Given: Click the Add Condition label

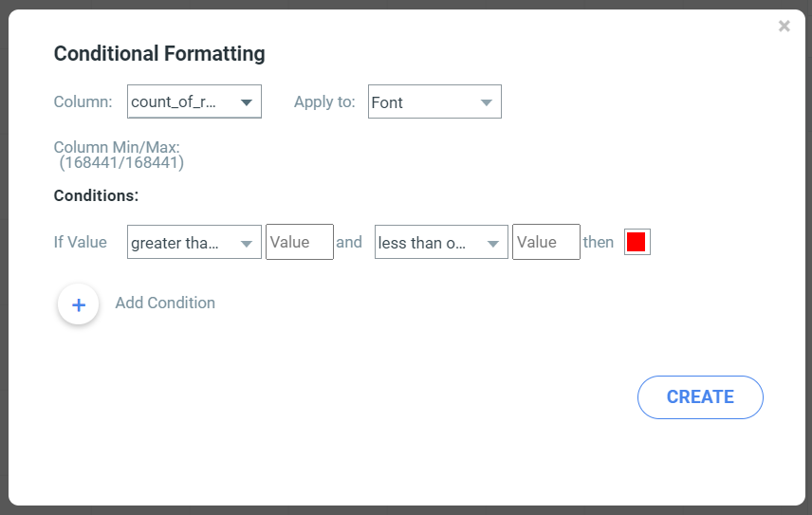Looking at the screenshot, I should tap(165, 303).
